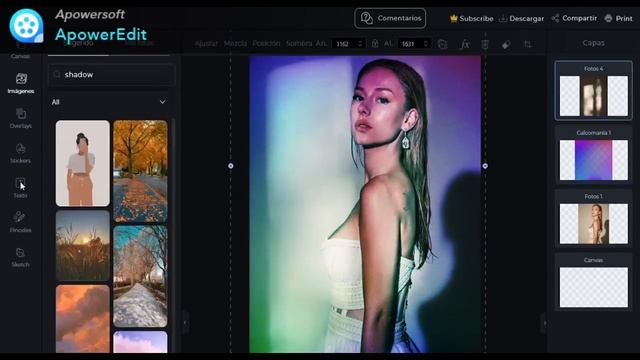Click the shadow search input field
The height and width of the screenshot is (360, 640).
112,75
